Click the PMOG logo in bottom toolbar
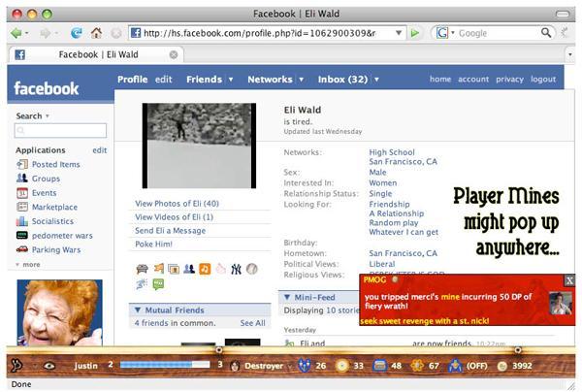Viewport: 582px width, 392px height. [16, 366]
